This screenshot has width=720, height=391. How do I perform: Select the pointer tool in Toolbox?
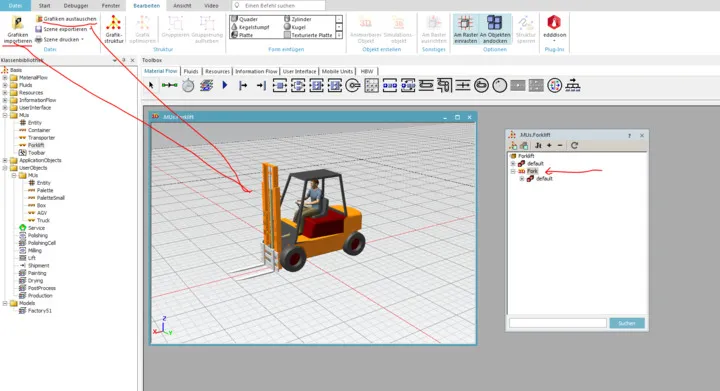click(x=151, y=85)
